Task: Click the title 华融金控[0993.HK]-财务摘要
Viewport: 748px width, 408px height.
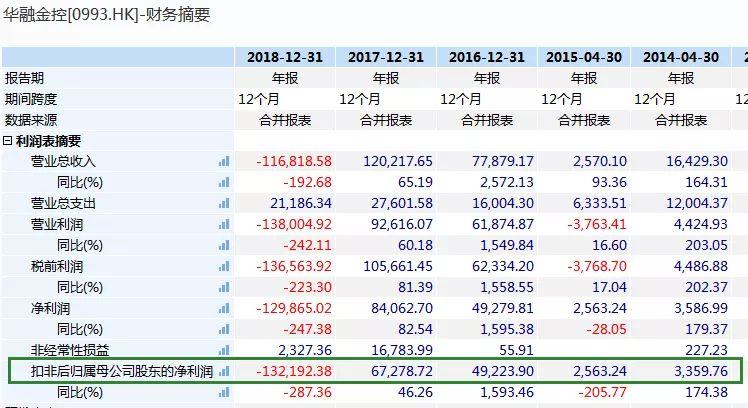Action: click(x=106, y=14)
